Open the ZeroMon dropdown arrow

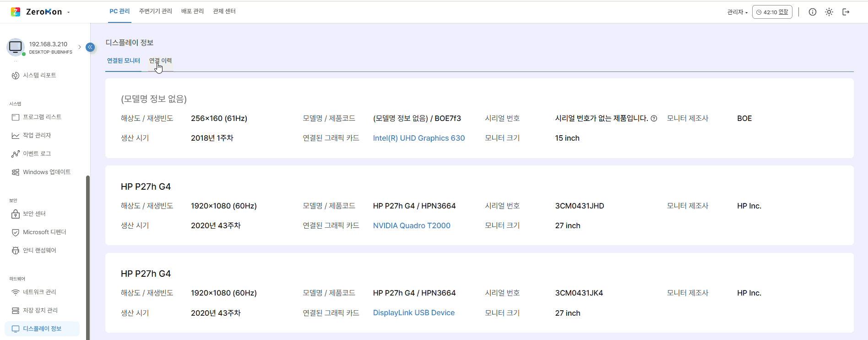[69, 12]
